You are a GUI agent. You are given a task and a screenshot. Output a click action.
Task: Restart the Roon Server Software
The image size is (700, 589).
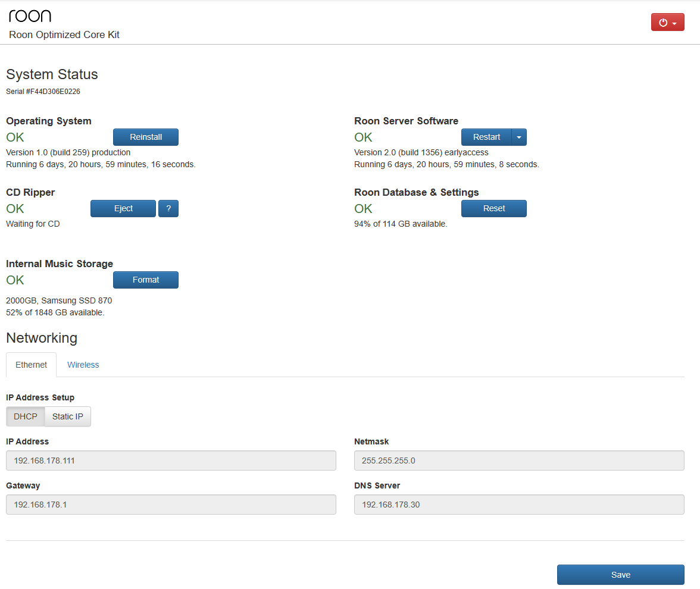pos(486,137)
